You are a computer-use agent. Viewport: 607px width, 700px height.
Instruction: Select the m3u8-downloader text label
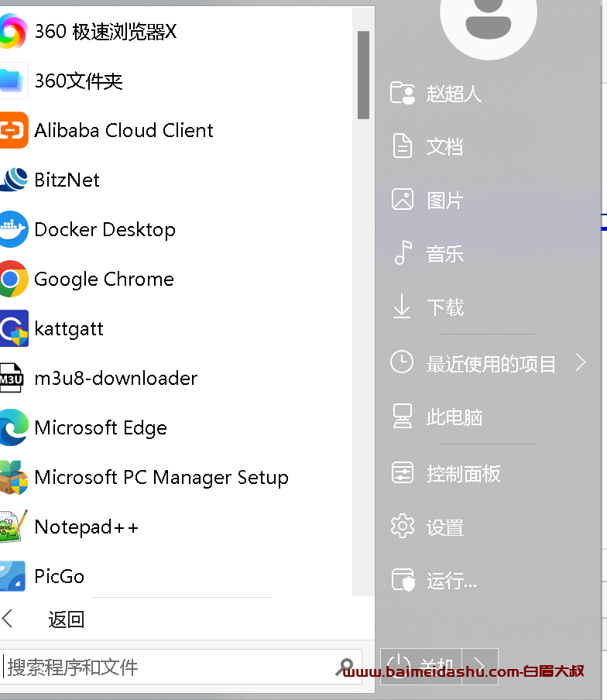(116, 378)
